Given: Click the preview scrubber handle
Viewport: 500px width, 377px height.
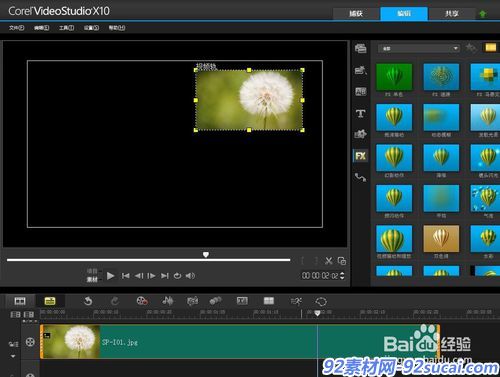Looking at the screenshot, I should (x=206, y=255).
